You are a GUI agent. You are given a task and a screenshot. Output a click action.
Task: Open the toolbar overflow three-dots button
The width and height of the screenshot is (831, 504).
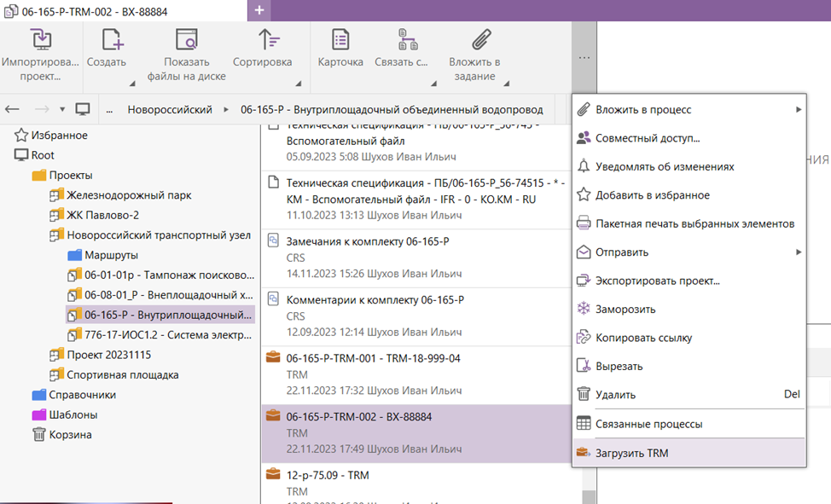coord(584,57)
